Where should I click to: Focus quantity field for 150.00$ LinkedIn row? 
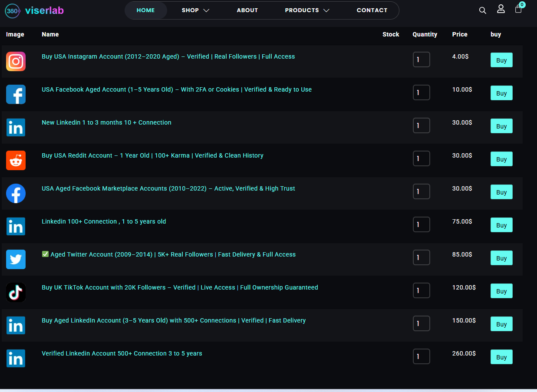coord(422,323)
